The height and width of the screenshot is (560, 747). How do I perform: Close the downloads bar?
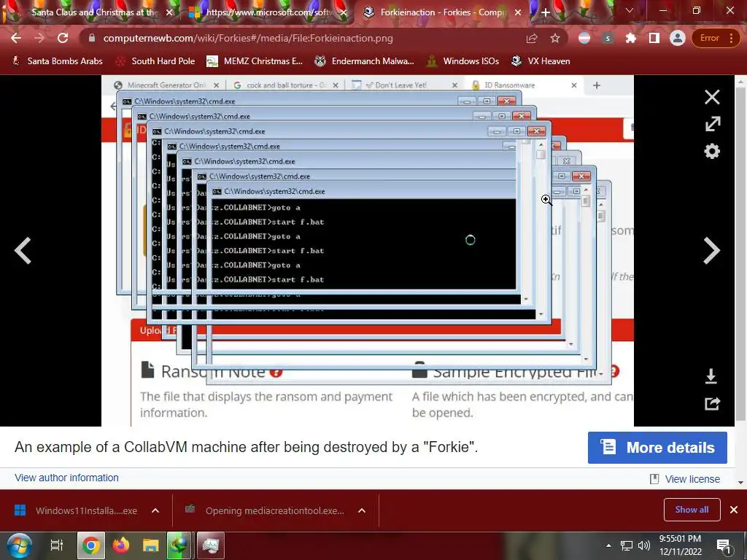point(734,510)
